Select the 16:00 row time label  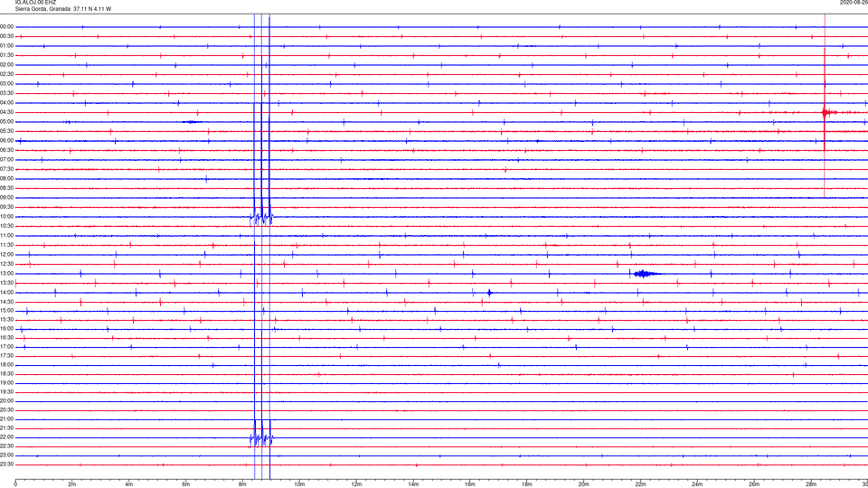tap(6, 329)
